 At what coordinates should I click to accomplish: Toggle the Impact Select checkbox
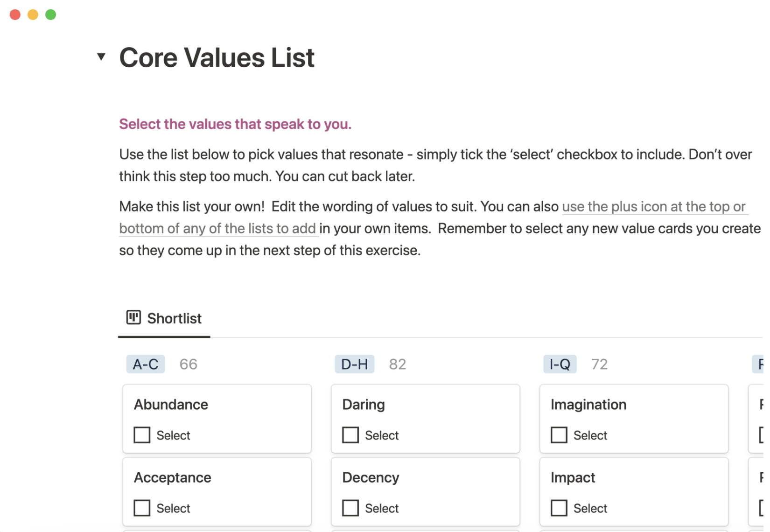559,508
